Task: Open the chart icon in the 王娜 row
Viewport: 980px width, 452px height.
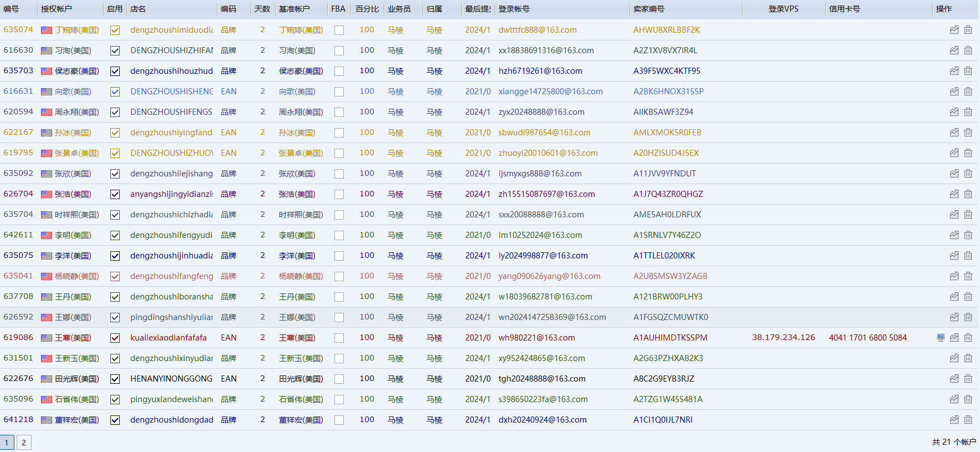Action: click(954, 317)
